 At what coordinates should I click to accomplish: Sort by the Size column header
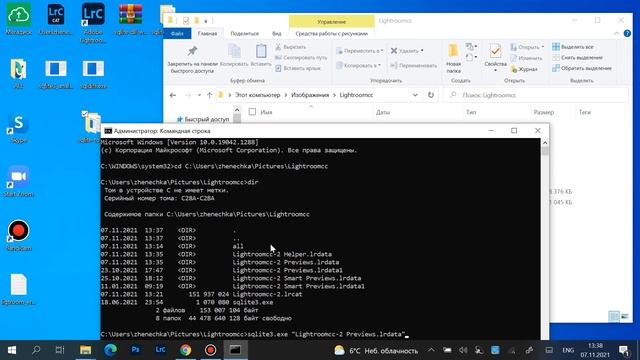544,112
